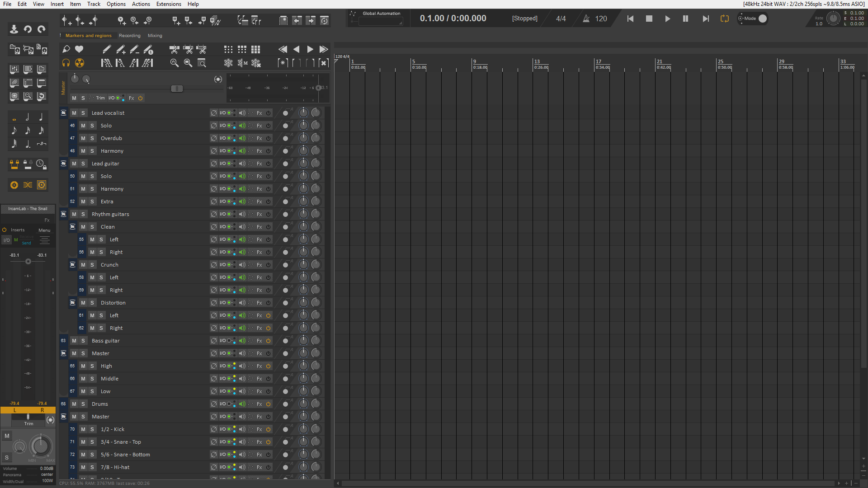Click the pencil with info icon

148,49
